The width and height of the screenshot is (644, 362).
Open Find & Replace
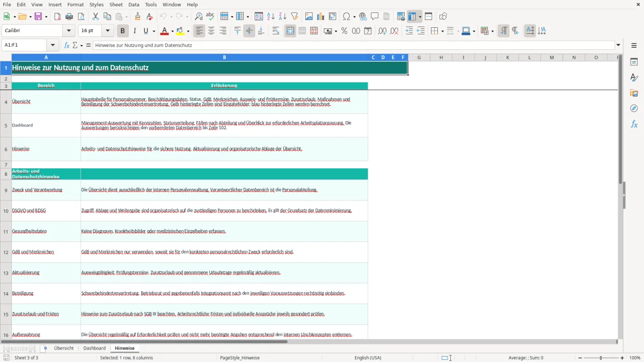click(199, 17)
